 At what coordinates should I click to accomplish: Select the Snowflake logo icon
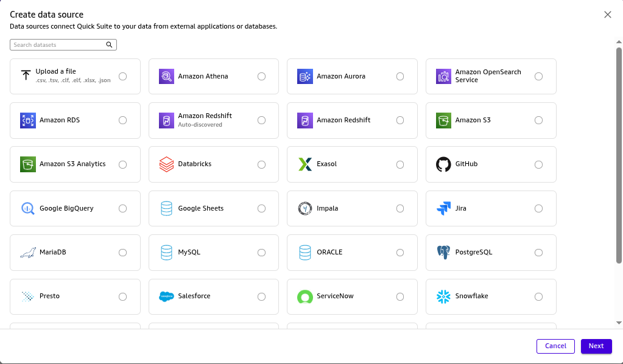(x=443, y=296)
